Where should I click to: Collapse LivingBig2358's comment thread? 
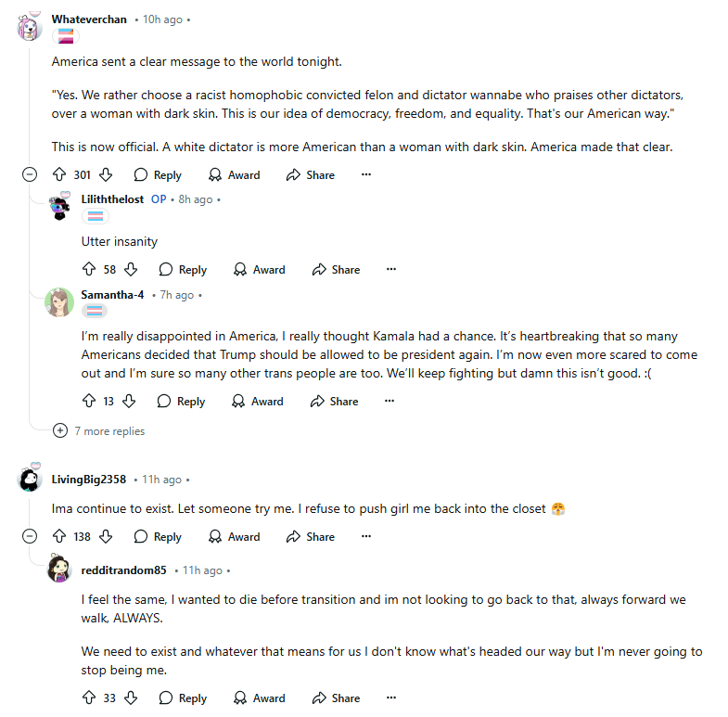tap(30, 536)
